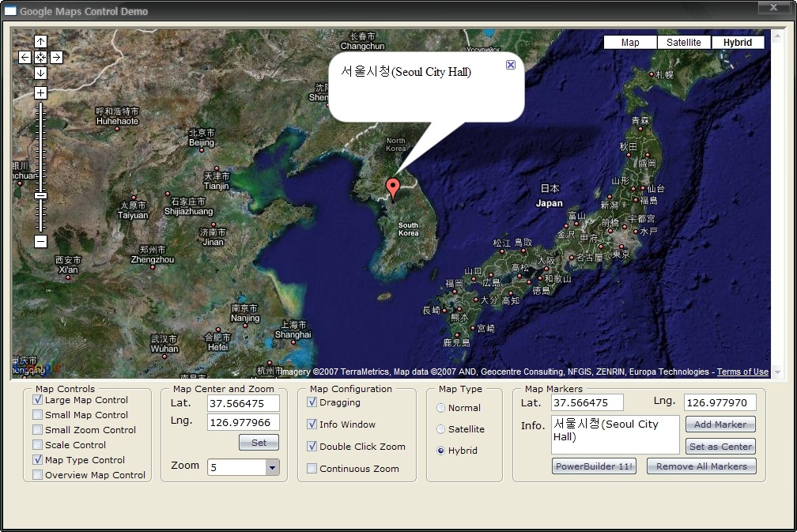
Task: Open the Zoom level dropdown
Action: (x=273, y=467)
